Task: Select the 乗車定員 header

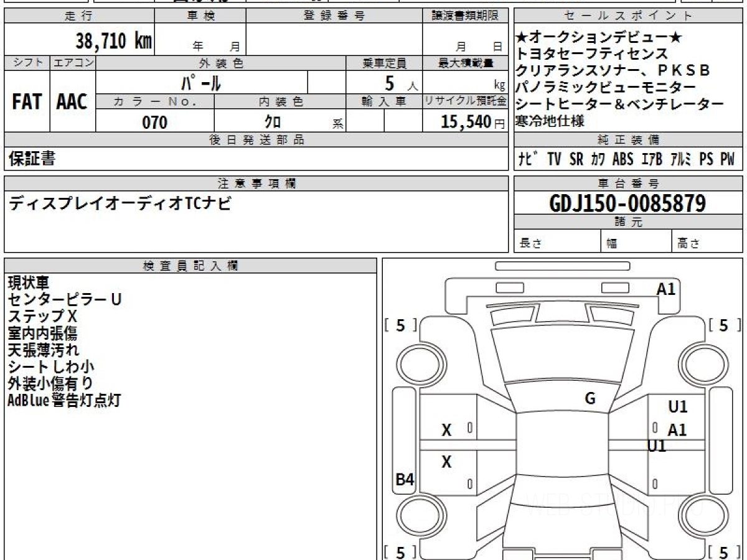Action: (384, 63)
